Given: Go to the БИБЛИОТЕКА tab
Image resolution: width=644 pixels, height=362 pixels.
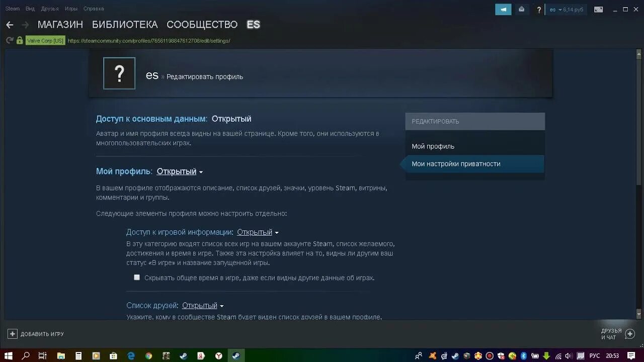Looking at the screenshot, I should 125,25.
